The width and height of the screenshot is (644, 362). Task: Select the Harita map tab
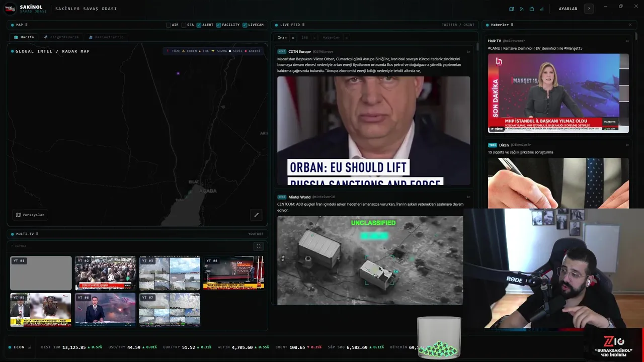[24, 37]
